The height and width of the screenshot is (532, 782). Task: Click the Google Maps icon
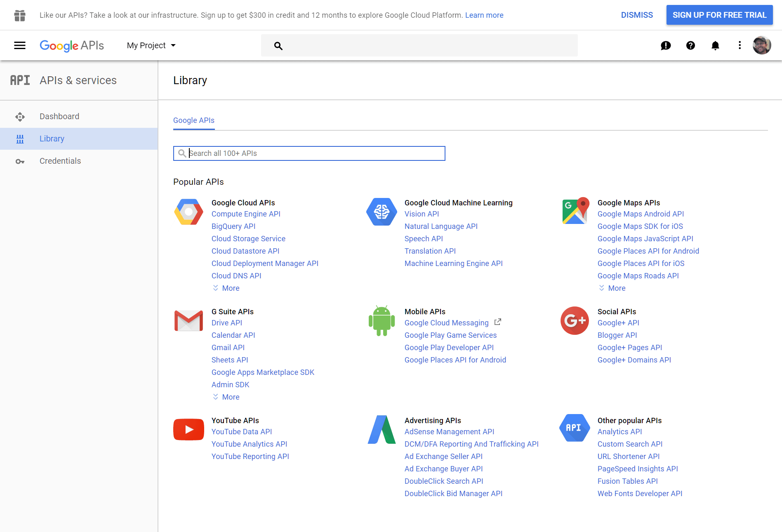click(x=575, y=211)
